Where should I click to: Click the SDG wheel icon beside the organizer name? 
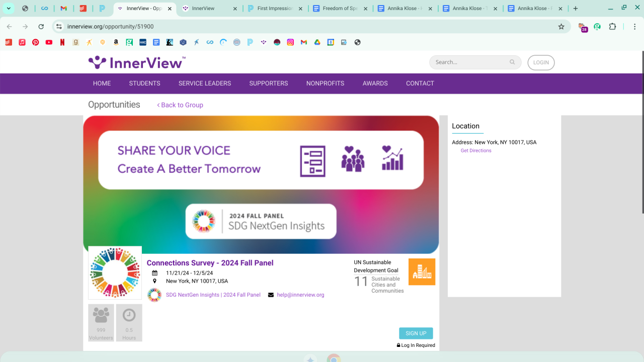154,295
